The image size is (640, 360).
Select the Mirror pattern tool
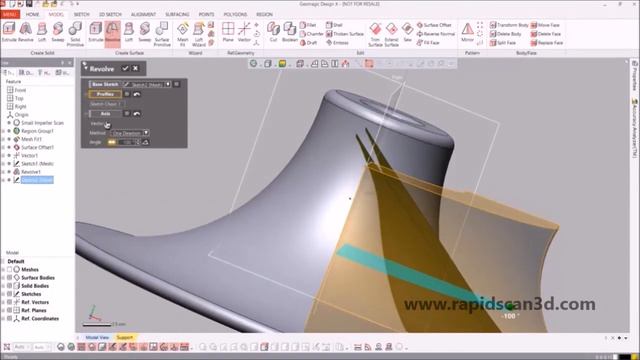pyautogui.click(x=467, y=32)
